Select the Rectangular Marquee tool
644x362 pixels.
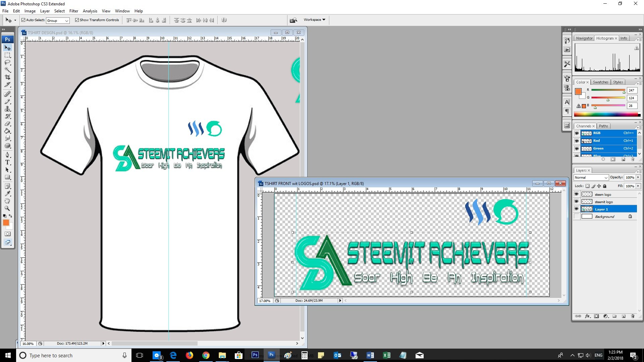click(x=7, y=55)
